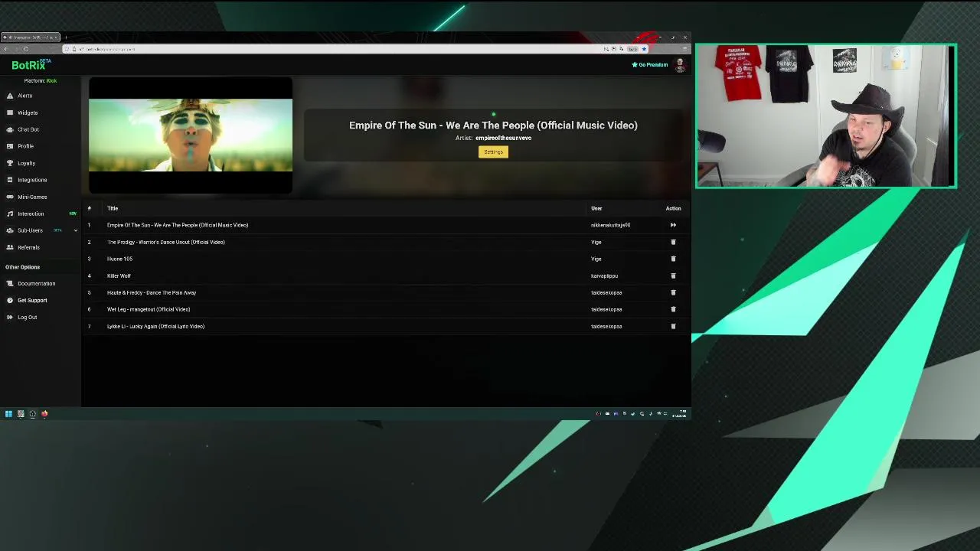Go to Chat Bot settings

28,129
